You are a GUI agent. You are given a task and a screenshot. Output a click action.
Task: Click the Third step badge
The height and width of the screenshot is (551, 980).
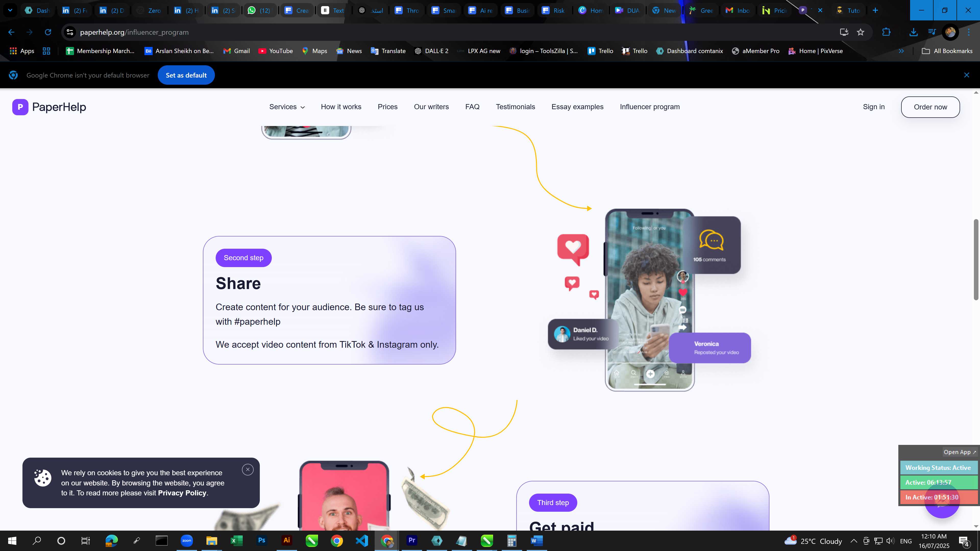(553, 503)
